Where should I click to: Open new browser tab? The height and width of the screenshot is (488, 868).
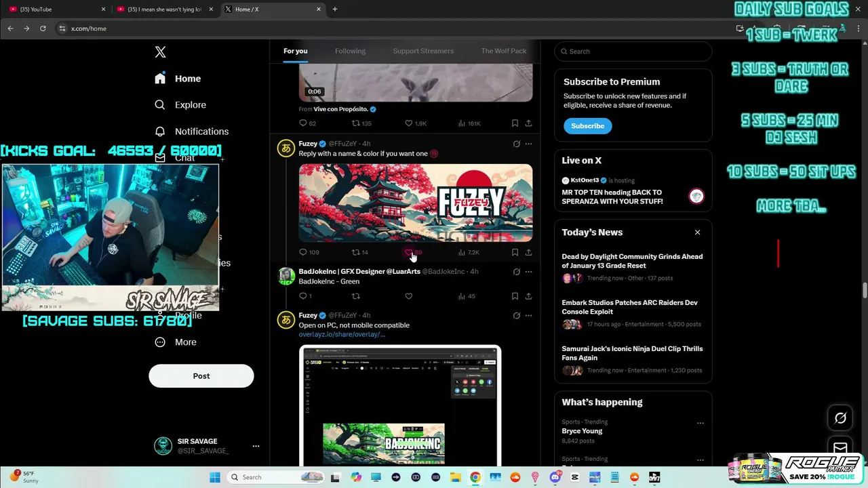tap(334, 9)
